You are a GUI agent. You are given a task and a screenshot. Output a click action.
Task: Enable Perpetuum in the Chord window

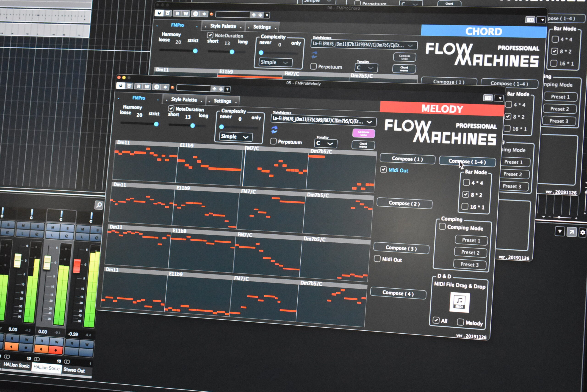pyautogui.click(x=313, y=66)
